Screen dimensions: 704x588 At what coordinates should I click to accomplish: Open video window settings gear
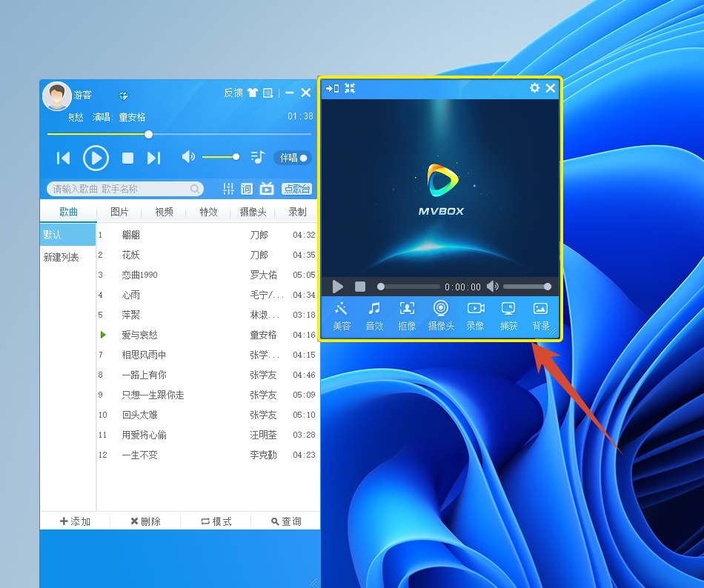(x=534, y=88)
